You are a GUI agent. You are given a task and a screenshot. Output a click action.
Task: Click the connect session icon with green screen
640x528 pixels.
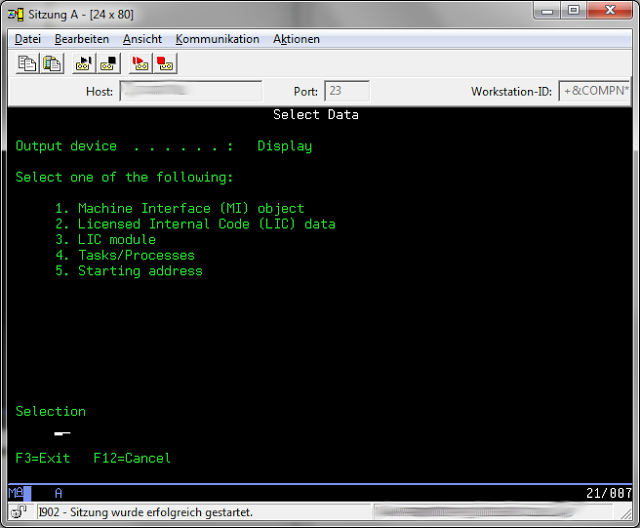[83, 64]
